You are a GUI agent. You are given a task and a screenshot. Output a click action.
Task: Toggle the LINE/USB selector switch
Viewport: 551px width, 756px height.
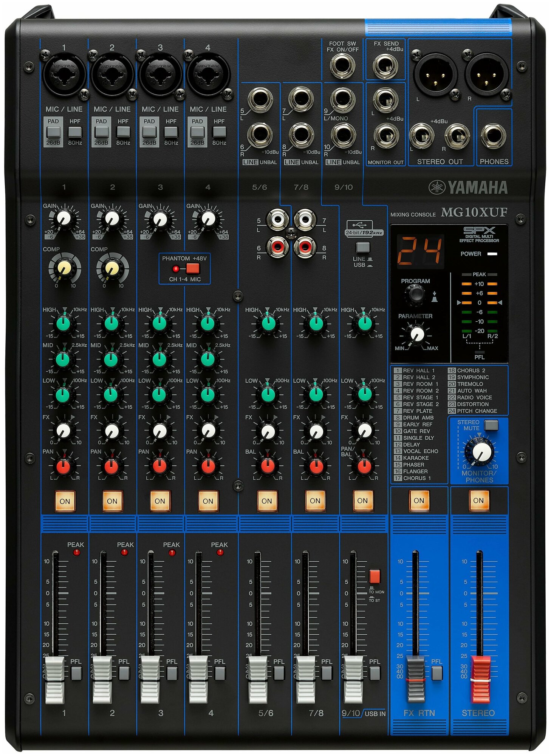(x=363, y=248)
